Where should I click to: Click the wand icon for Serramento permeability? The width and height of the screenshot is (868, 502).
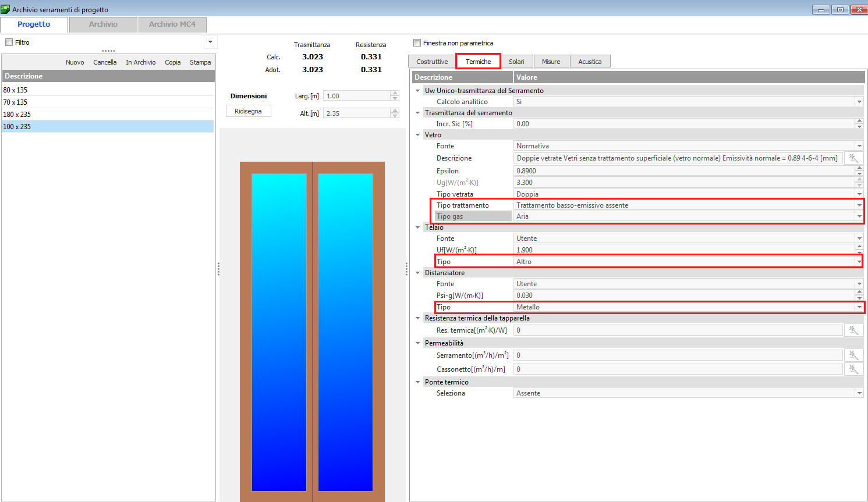pyautogui.click(x=853, y=355)
